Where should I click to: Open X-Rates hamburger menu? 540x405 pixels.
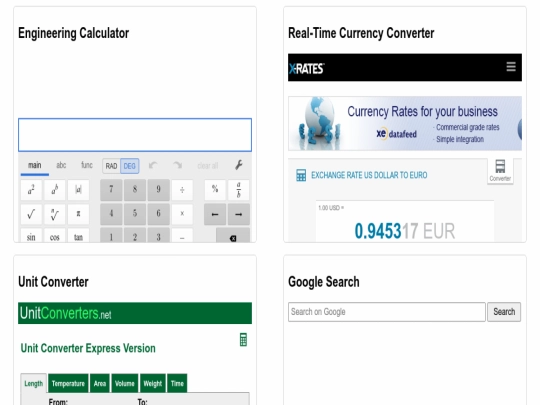(x=511, y=67)
